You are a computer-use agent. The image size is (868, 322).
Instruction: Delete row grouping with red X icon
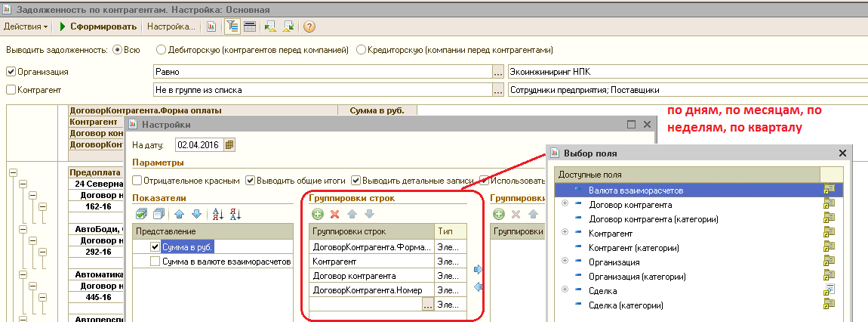(x=334, y=215)
